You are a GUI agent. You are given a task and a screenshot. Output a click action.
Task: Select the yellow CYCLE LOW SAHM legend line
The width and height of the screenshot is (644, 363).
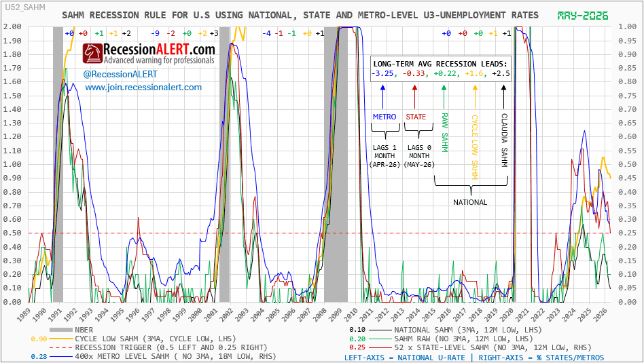pos(60,339)
